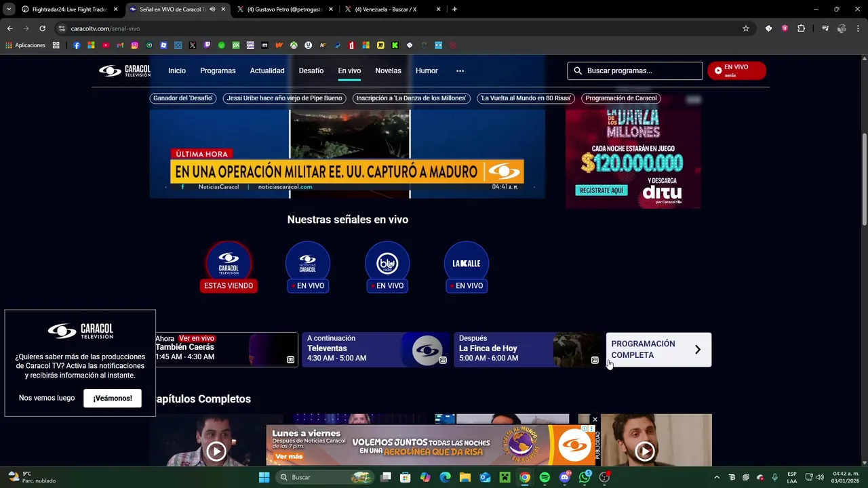The height and width of the screenshot is (488, 868).
Task: Bookmark this page with the star icon
Action: coord(746,28)
